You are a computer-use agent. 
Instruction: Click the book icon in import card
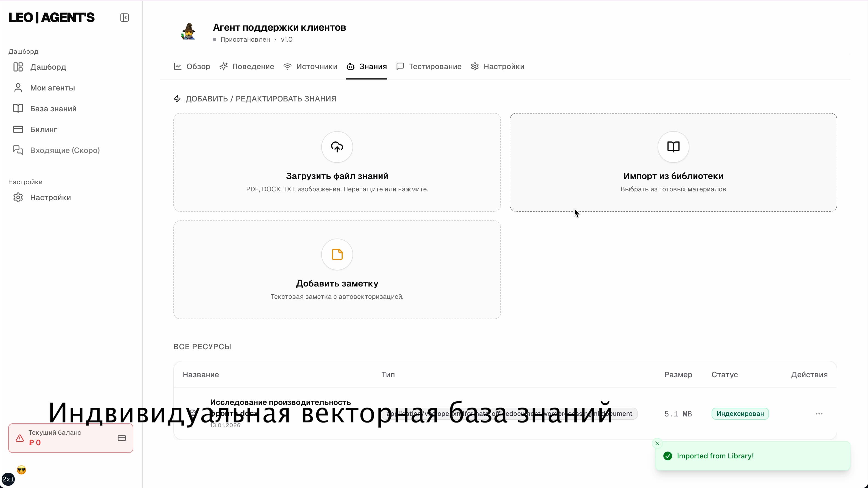coord(673,147)
